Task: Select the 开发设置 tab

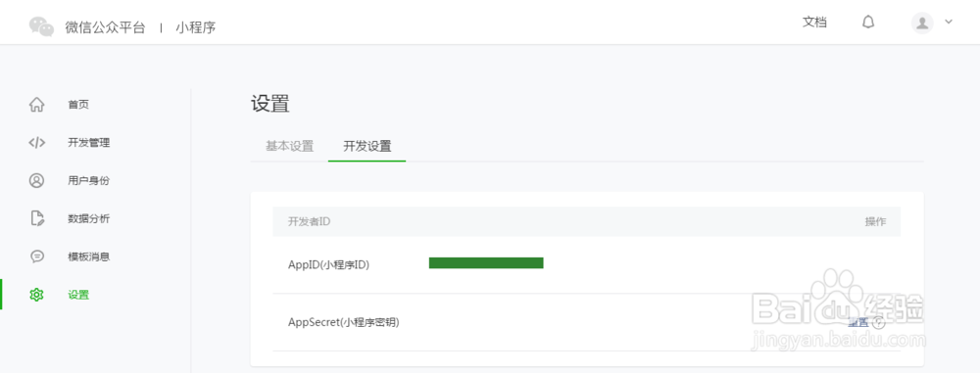Action: click(x=367, y=146)
